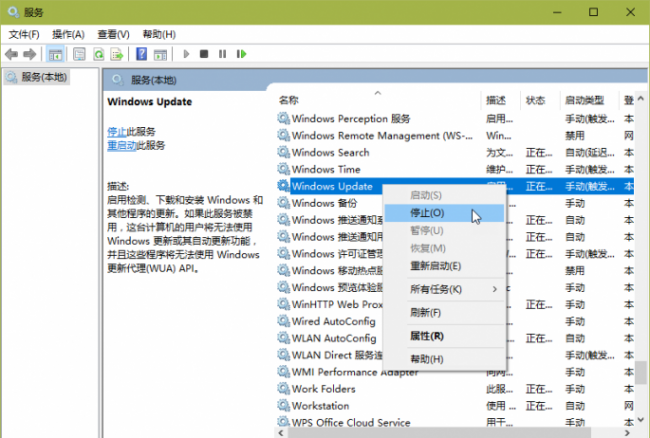Select the Windows 备份 service row

(x=455, y=203)
